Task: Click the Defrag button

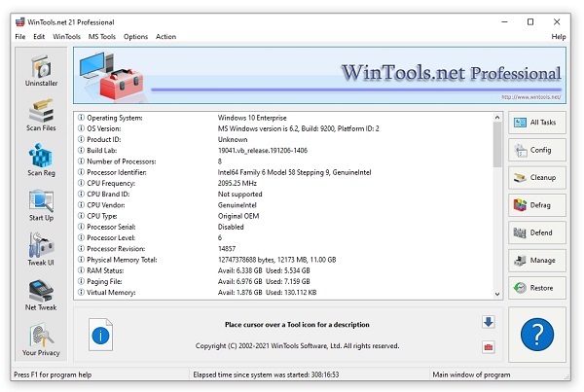Action: 536,205
